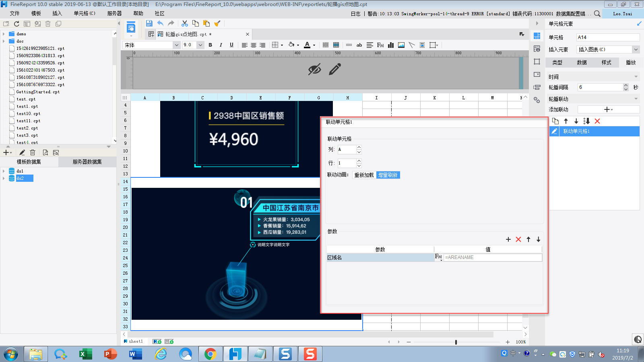The image size is (644, 362).
Task: Switch to 服务器数据集 panel
Action: click(87, 162)
